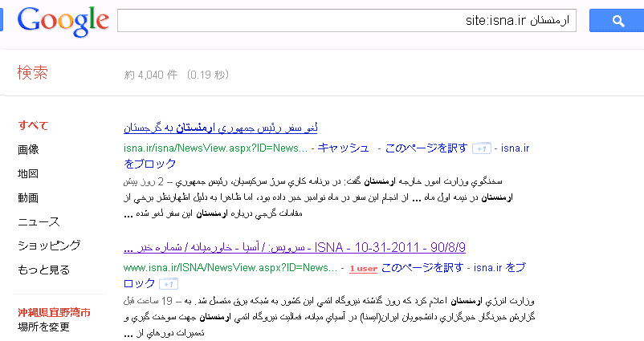Screen dimensions: 644x341
Task: Switch to ニュース news results
Action: pos(39,222)
